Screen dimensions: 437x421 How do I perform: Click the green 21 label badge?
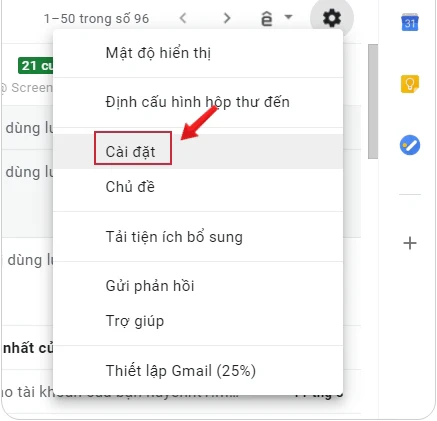[x=36, y=66]
